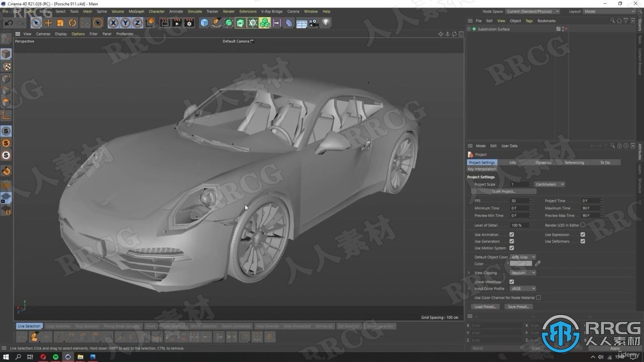Open the Centimeters unit dropdown
The image size is (644, 362).
click(549, 185)
